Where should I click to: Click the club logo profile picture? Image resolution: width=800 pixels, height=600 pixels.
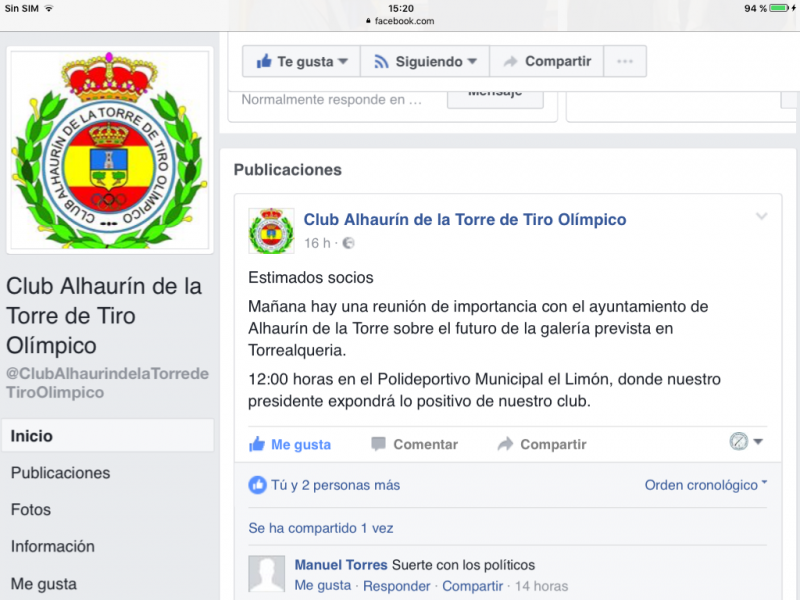click(109, 150)
